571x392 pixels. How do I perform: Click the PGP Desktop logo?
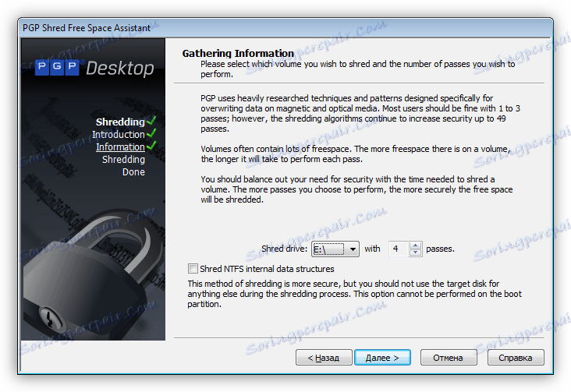coord(94,68)
